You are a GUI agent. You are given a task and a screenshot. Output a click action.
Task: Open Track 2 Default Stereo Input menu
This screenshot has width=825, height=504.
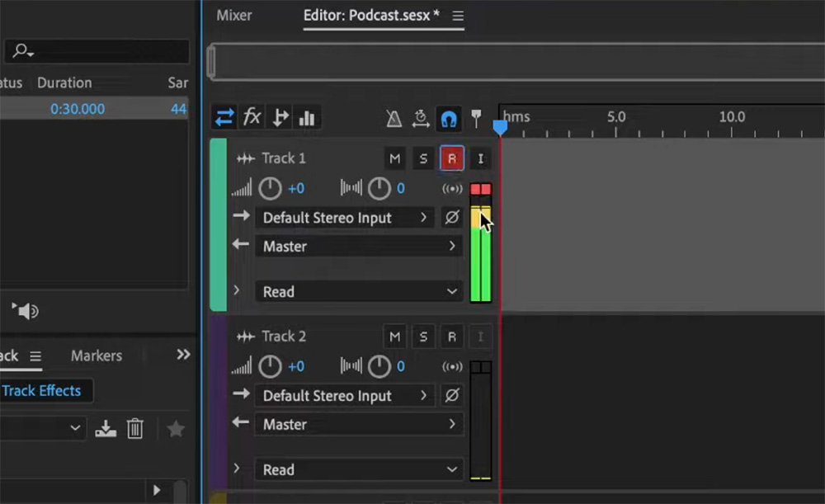pos(345,396)
